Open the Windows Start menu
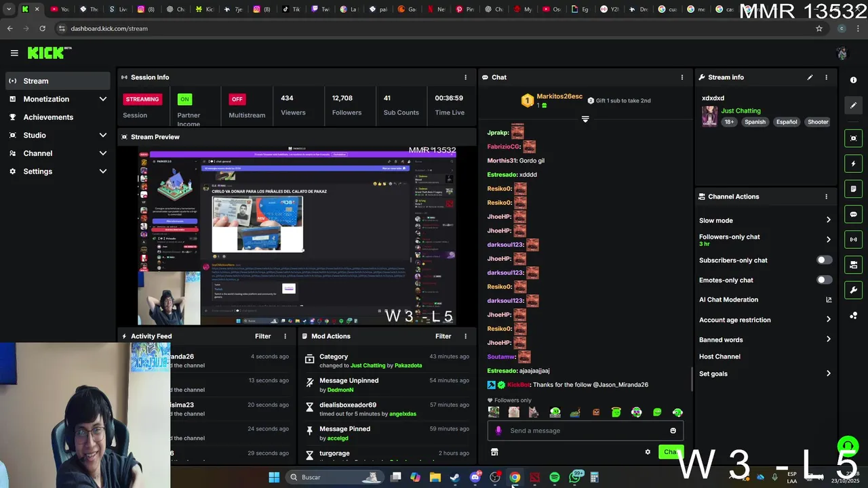This screenshot has height=488, width=868. point(274,477)
